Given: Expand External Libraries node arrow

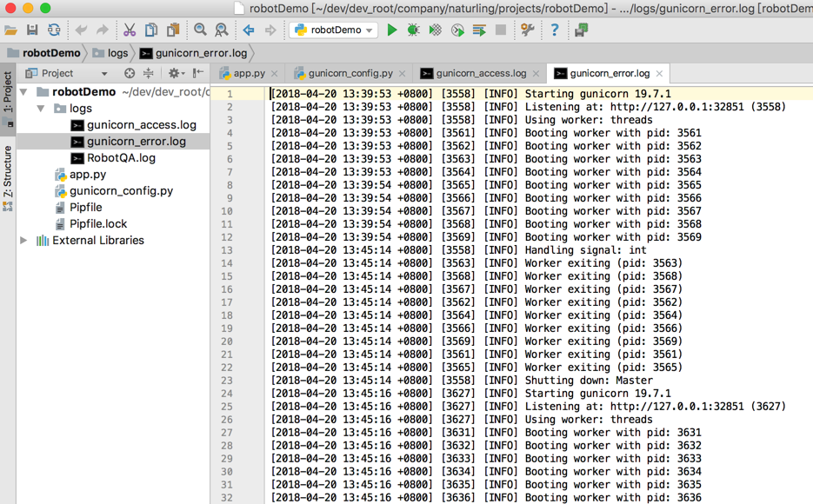Looking at the screenshot, I should coord(23,241).
